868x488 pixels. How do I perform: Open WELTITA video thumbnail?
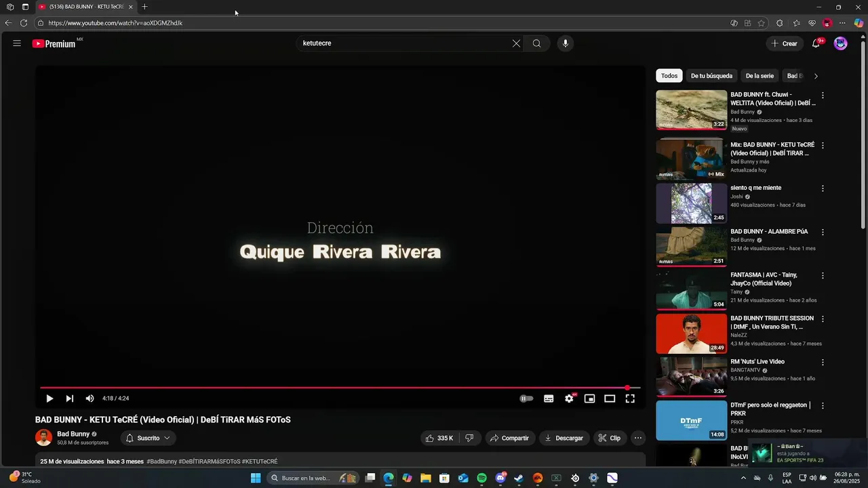click(691, 110)
